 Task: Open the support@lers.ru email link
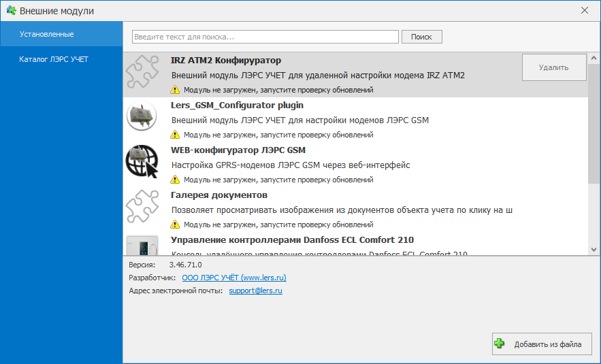256,291
